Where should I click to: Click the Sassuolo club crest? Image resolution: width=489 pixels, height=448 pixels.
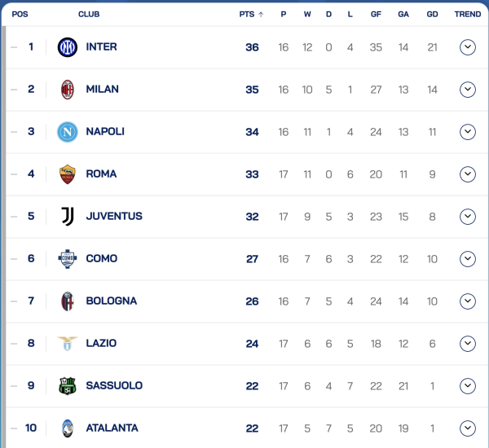[x=68, y=386]
